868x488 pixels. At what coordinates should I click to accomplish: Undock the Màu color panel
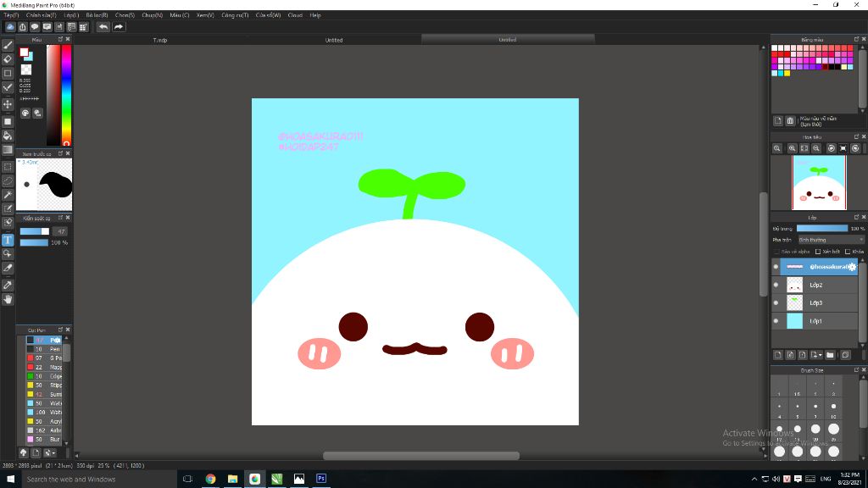pyautogui.click(x=60, y=39)
